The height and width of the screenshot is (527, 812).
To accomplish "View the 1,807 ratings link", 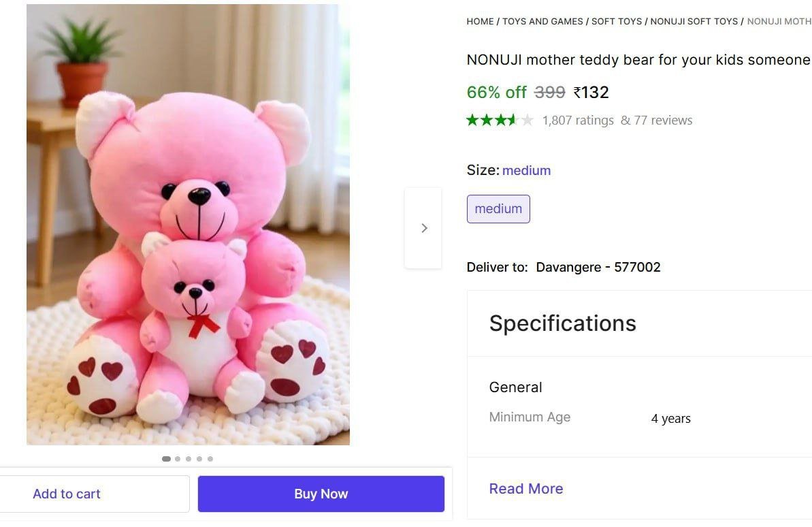I will coord(578,121).
